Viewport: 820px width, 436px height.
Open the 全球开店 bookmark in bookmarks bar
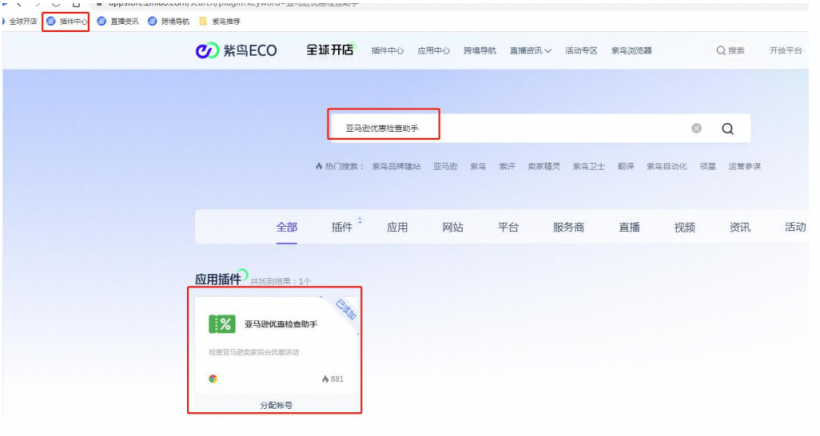(x=19, y=21)
